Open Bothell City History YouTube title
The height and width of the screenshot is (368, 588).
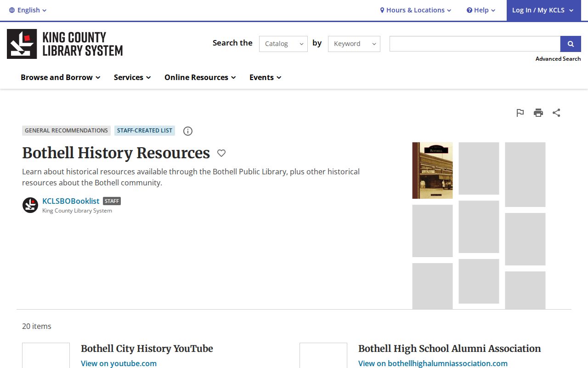pos(147,349)
